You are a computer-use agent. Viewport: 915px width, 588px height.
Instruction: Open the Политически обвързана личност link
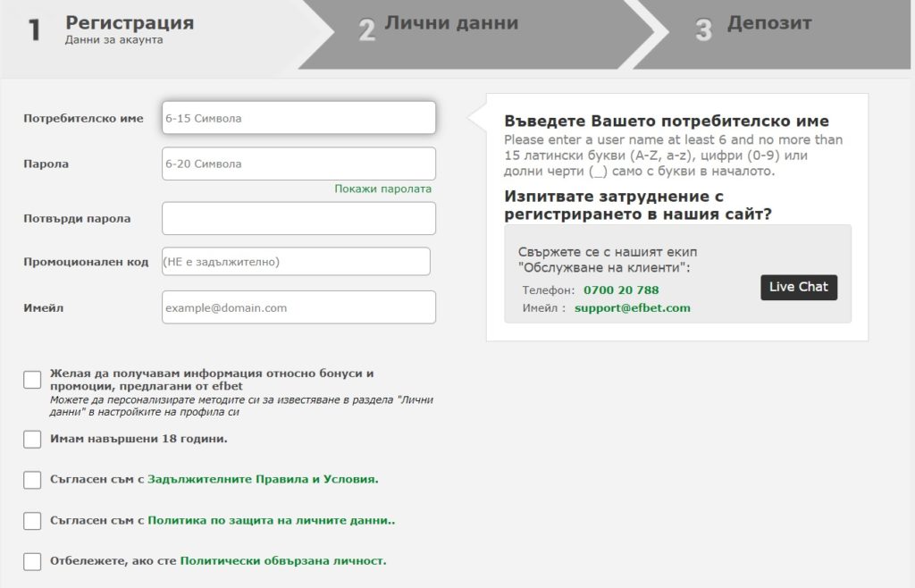(x=283, y=560)
